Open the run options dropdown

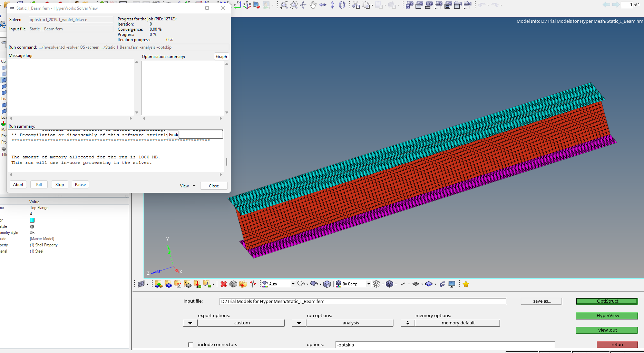pyautogui.click(x=298, y=323)
